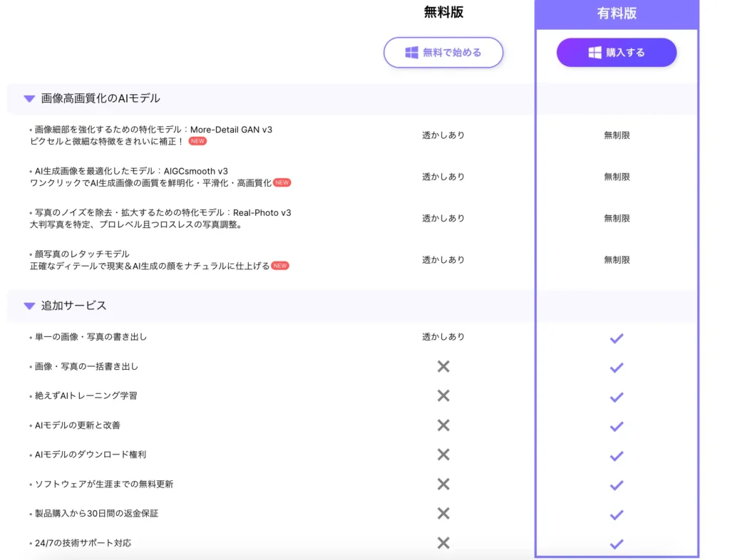The image size is (730, 560).
Task: Click the NEW badge next to AIGCsmooth v3 description
Action: point(282,183)
